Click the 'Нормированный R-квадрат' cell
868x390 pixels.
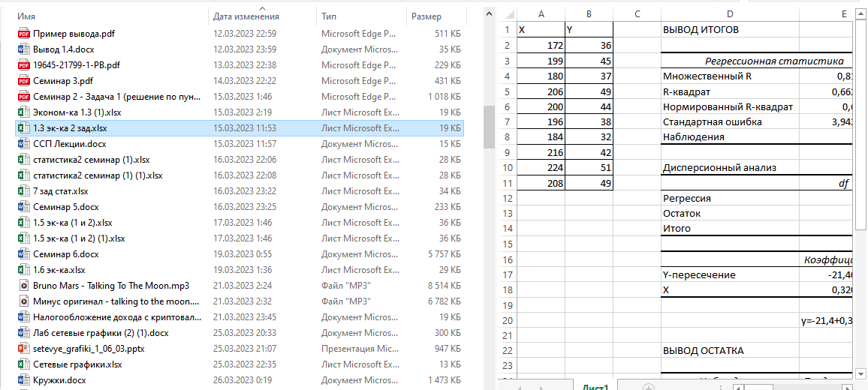730,106
